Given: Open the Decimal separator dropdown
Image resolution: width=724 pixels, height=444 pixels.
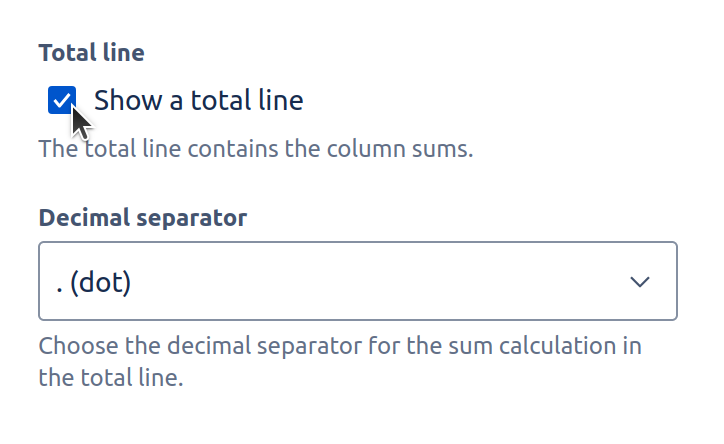Looking at the screenshot, I should pos(357,281).
